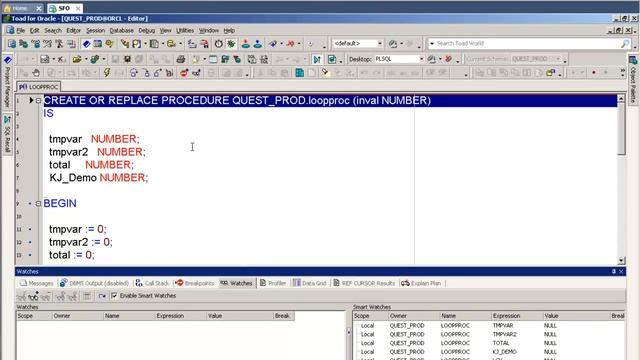The height and width of the screenshot is (360, 640).
Task: Collapse the BEGIN block fold marker
Action: [x=38, y=203]
